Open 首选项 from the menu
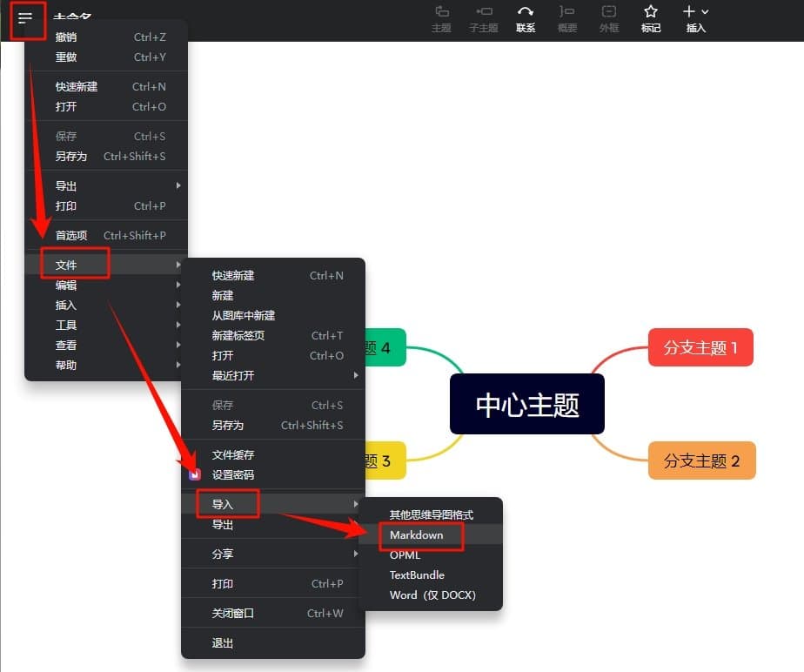 click(70, 235)
